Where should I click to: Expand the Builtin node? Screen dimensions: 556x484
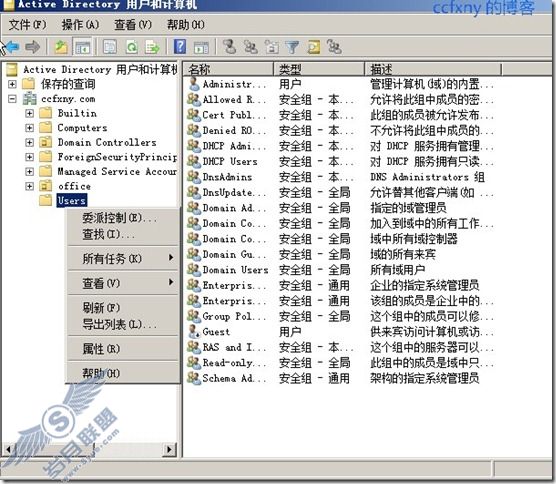pyautogui.click(x=30, y=113)
